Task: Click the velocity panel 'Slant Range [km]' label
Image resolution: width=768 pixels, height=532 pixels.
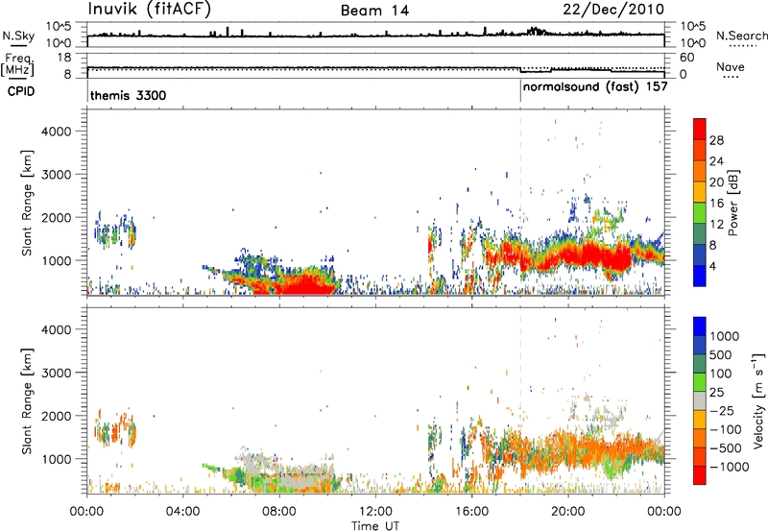Action: (27, 401)
